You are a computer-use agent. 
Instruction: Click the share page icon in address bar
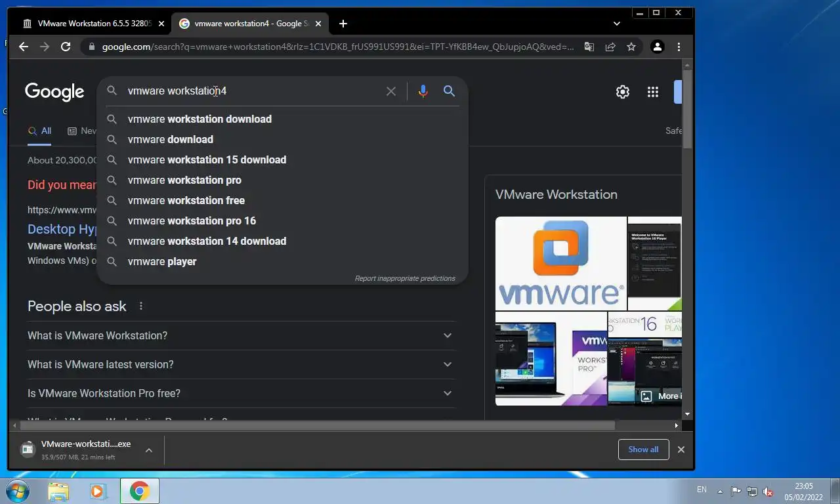[x=610, y=47]
